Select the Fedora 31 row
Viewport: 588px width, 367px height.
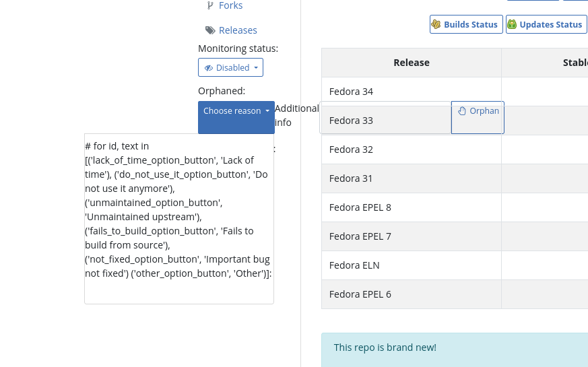tap(455, 178)
